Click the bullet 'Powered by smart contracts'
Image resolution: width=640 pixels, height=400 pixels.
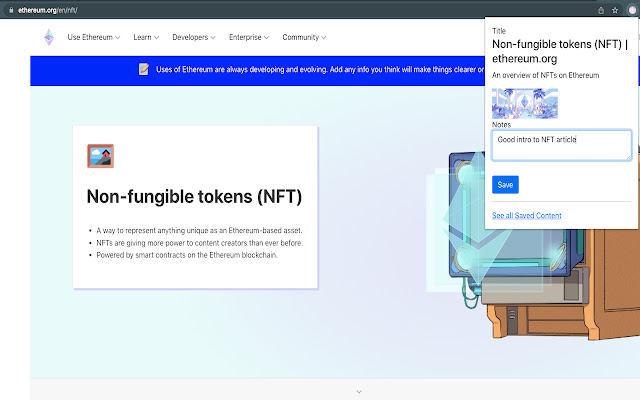[x=187, y=255]
